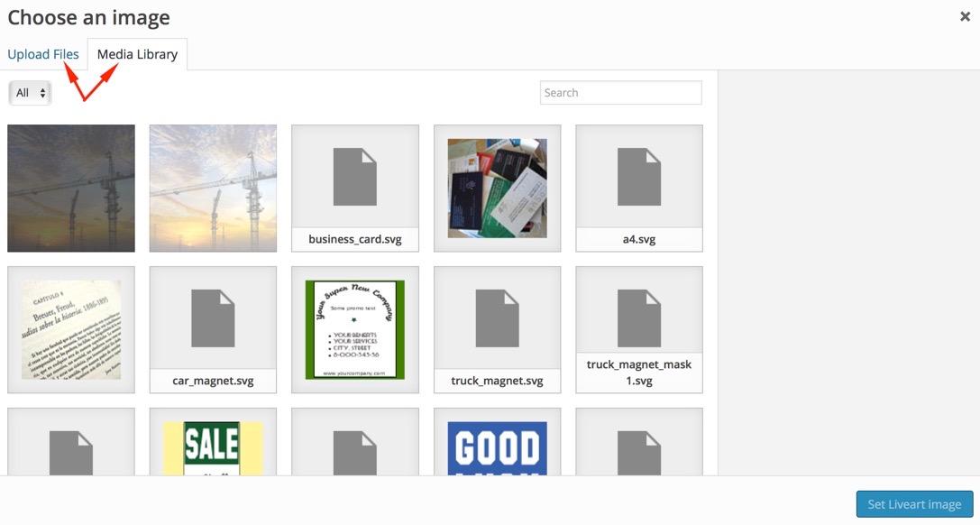
Task: Open the All media type filter dropdown
Action: 30,93
